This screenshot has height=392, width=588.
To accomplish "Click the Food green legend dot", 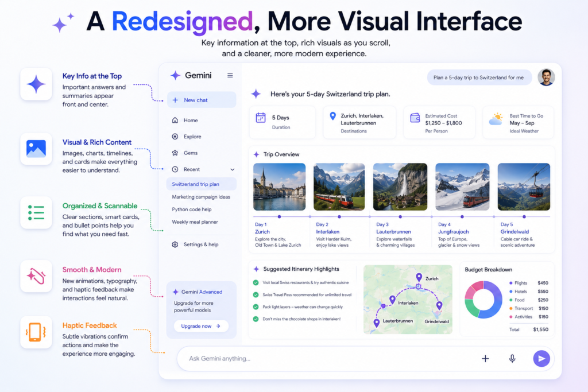I will click(x=510, y=300).
